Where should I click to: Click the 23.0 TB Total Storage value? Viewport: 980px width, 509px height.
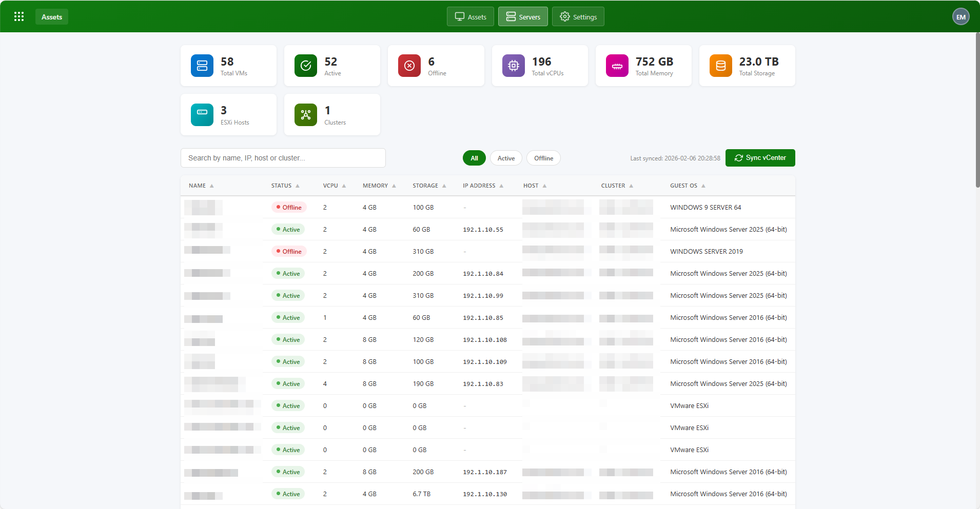(x=759, y=62)
